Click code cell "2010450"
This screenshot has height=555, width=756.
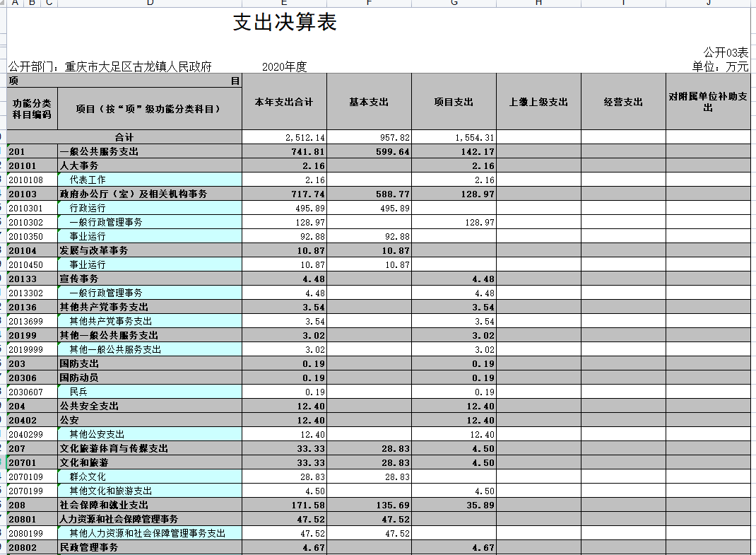click(32, 264)
